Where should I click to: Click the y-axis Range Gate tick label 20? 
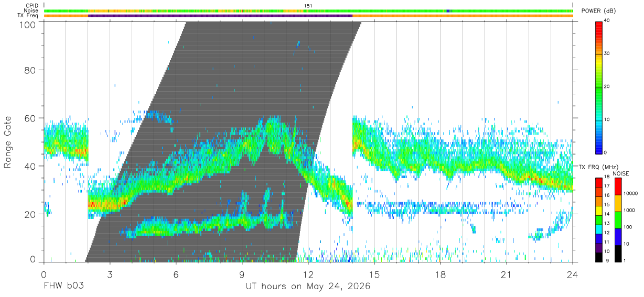tap(30, 214)
